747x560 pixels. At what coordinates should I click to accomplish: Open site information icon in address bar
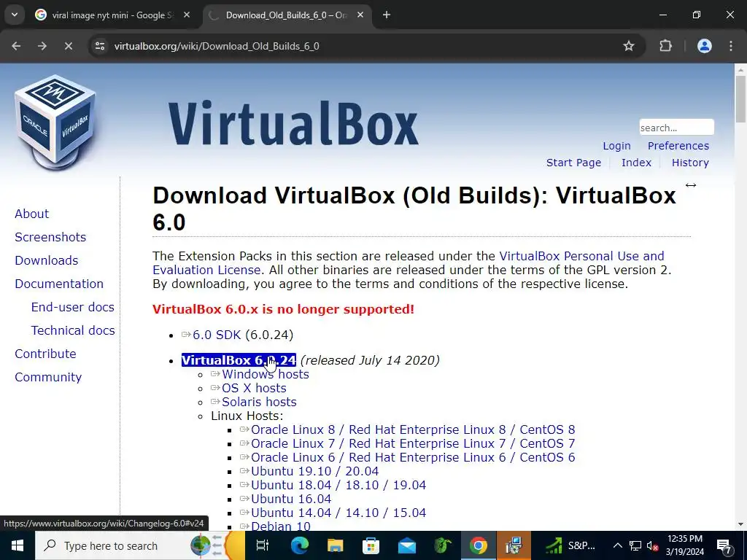(99, 46)
